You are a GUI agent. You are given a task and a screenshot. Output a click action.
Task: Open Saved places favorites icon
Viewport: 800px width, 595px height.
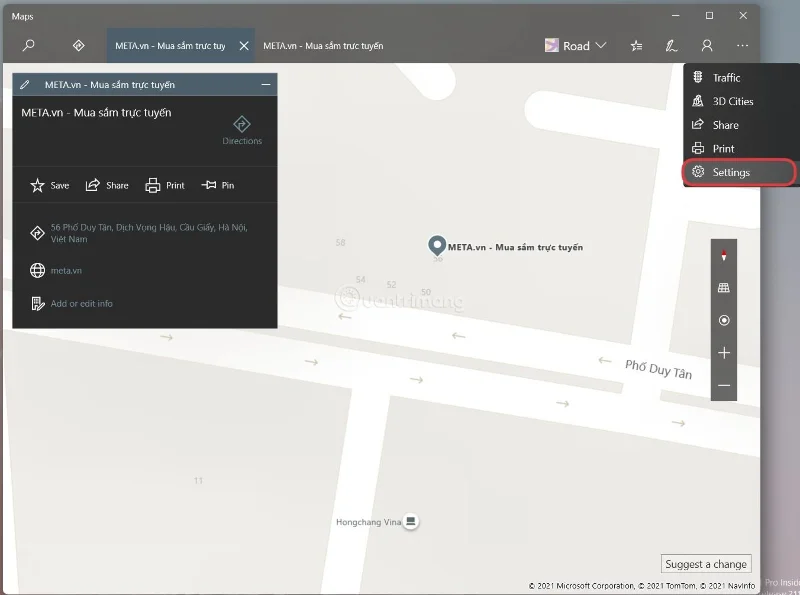pyautogui.click(x=636, y=46)
